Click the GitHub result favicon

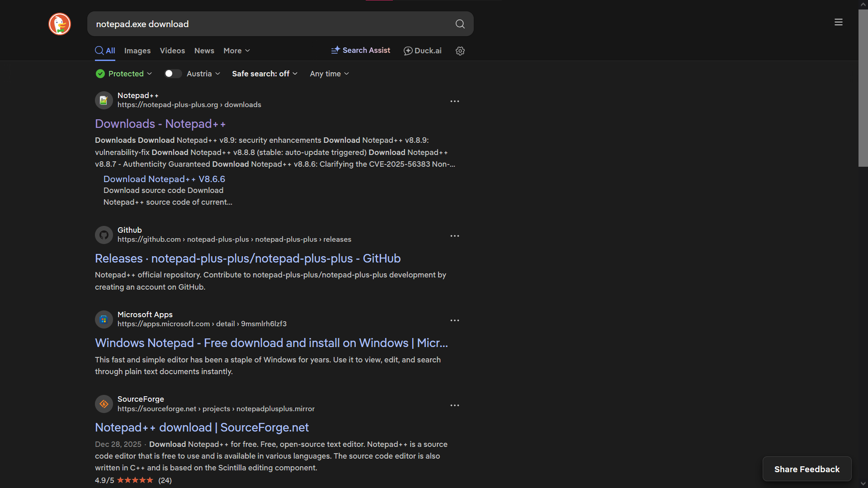click(x=104, y=235)
